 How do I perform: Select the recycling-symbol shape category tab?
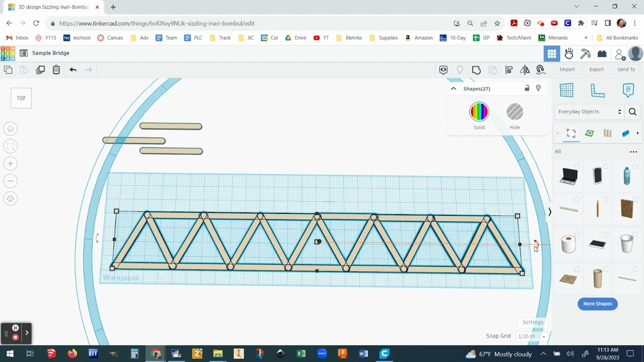coord(589,133)
